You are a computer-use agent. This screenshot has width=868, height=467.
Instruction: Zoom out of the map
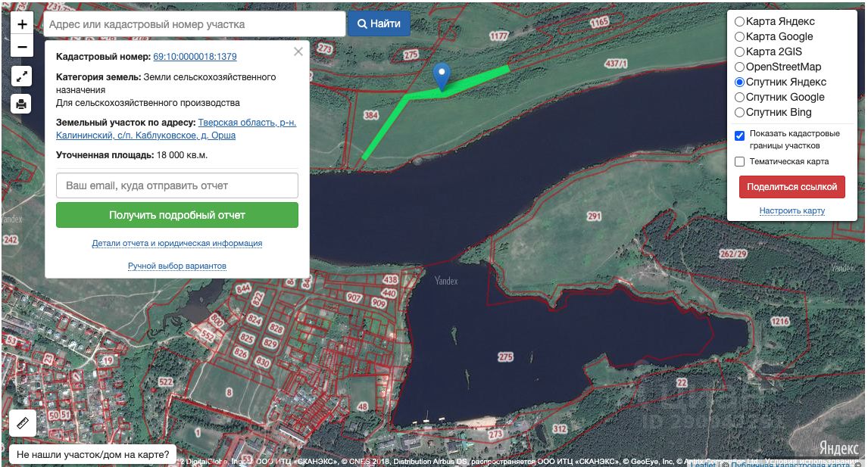(x=22, y=46)
